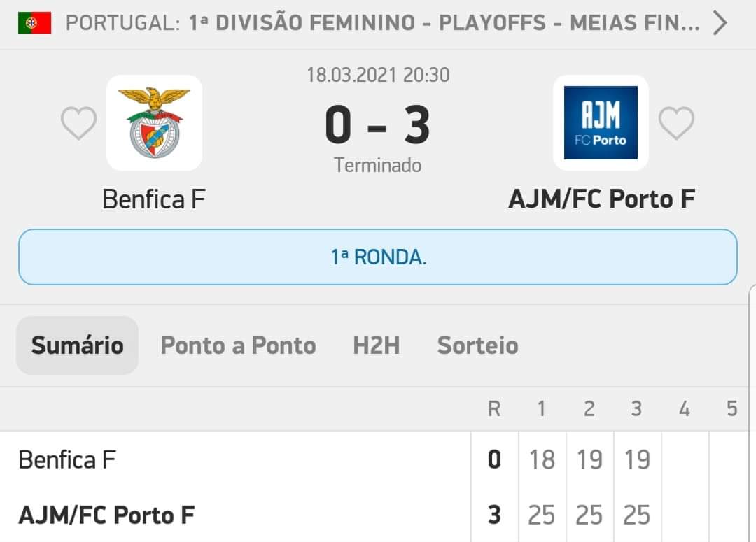Expand league header chevron arrow
This screenshot has width=756, height=542.
(720, 22)
